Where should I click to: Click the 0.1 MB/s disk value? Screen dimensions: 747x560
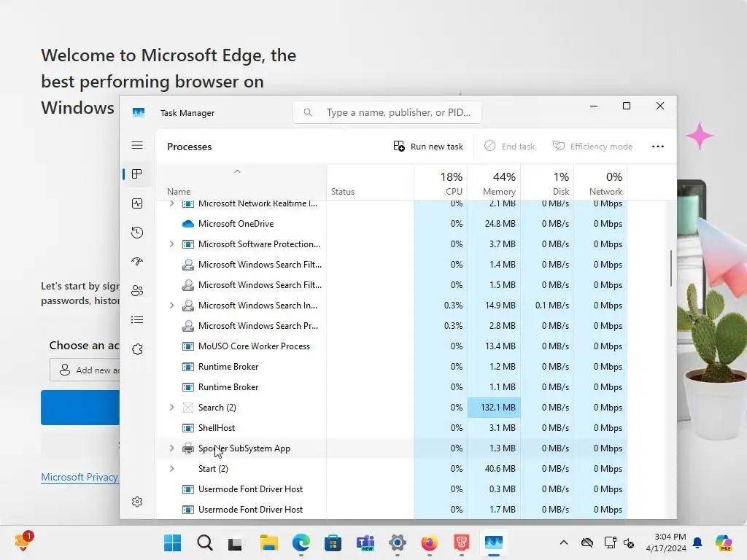pos(551,306)
